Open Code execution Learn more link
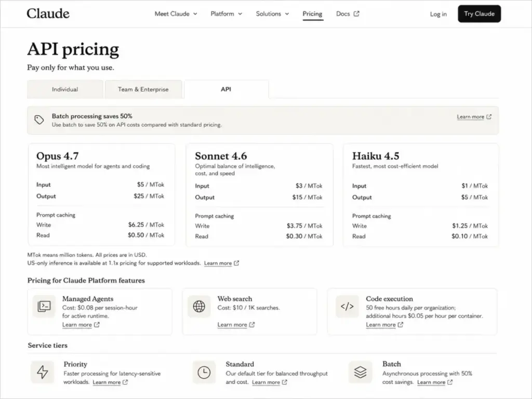This screenshot has width=532, height=399. pyautogui.click(x=381, y=325)
